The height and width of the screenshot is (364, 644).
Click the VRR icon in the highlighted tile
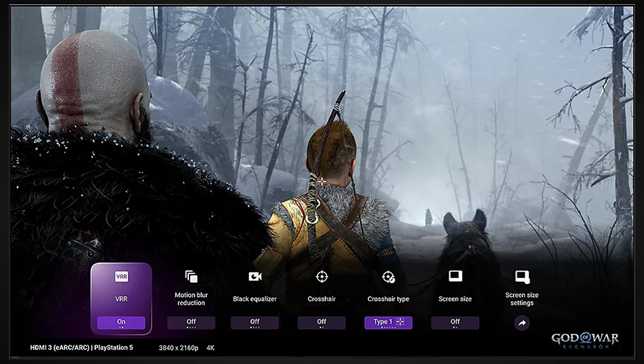coord(121,276)
